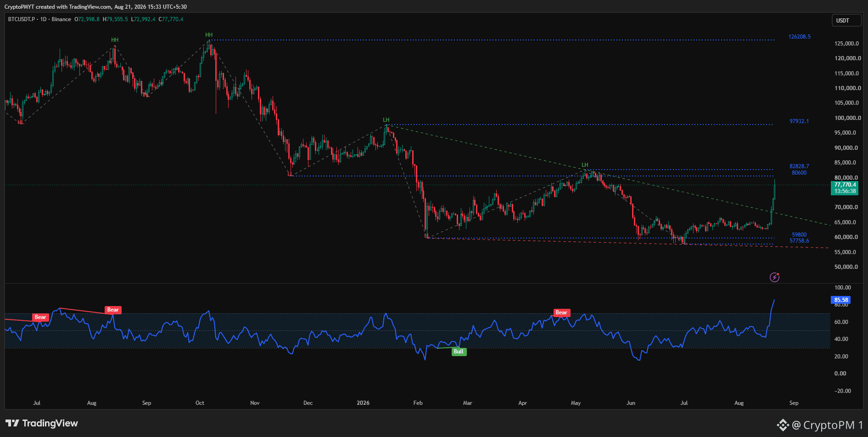
Task: Click the May marker on time axis
Action: [576, 403]
